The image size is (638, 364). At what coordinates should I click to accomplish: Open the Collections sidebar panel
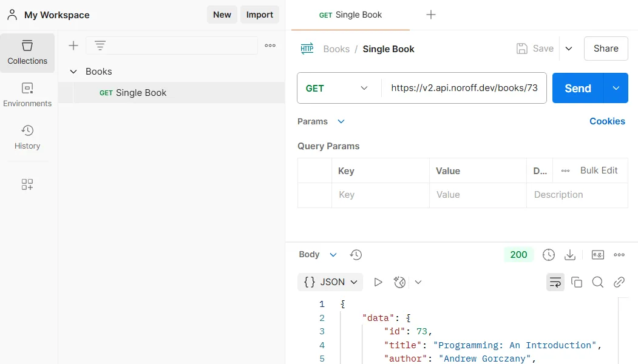[x=27, y=53]
